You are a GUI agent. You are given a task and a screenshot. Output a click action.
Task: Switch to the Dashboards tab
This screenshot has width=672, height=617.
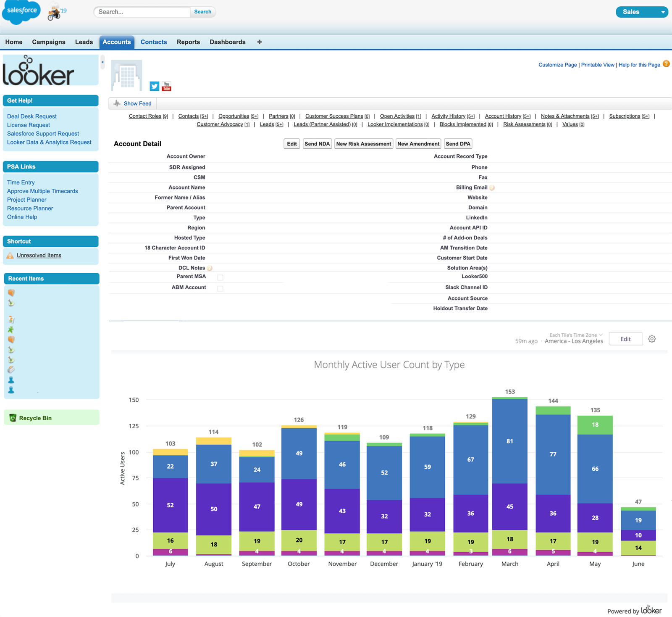228,42
